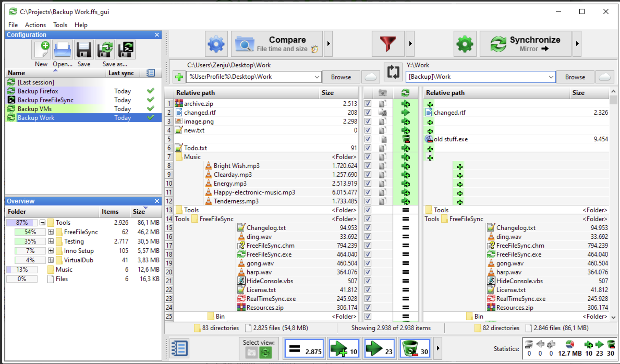Screen dimensions: 620x364
Task: Click the New configuration icon
Action: tap(42, 49)
